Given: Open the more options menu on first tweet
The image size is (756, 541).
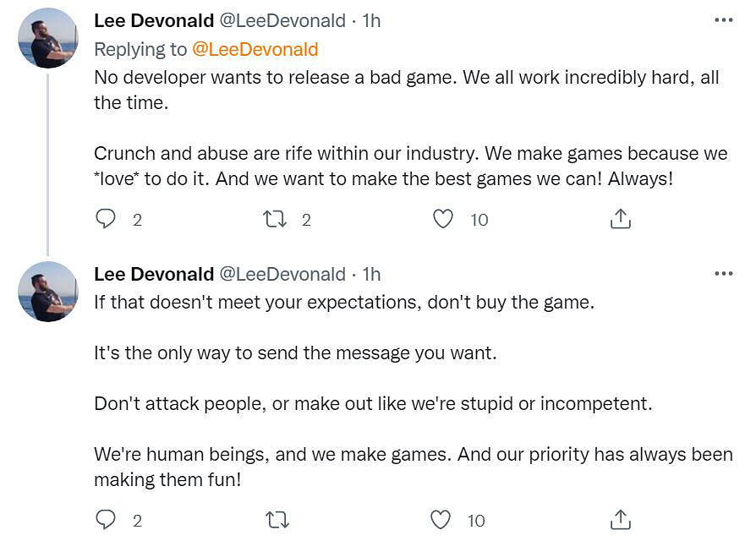Looking at the screenshot, I should tap(724, 20).
